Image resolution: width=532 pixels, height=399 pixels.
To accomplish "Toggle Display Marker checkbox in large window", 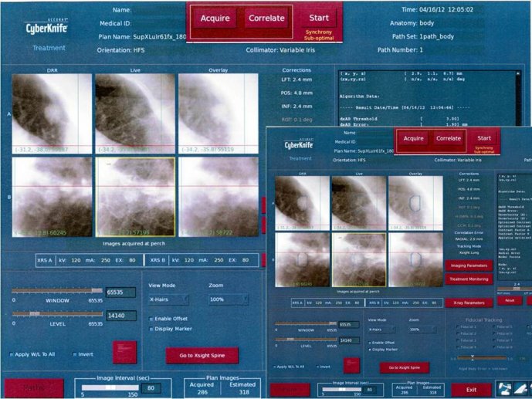I will coord(151,330).
